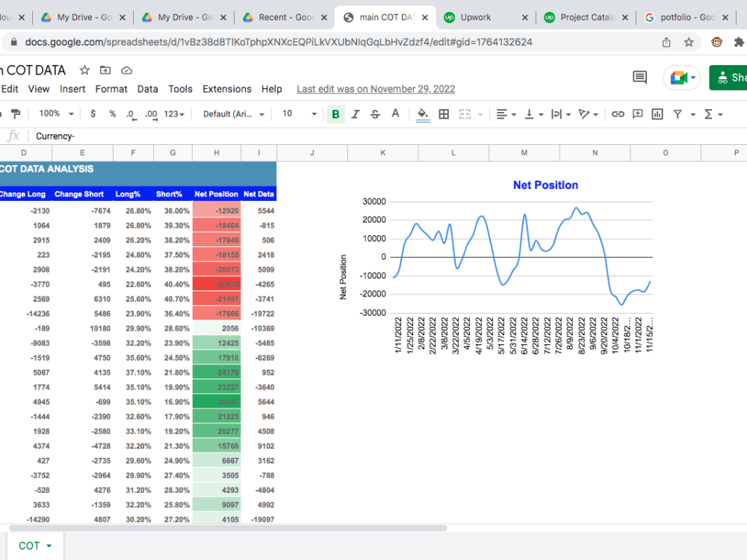Open the Insert menu
Screen dimensions: 747x560
coord(72,89)
